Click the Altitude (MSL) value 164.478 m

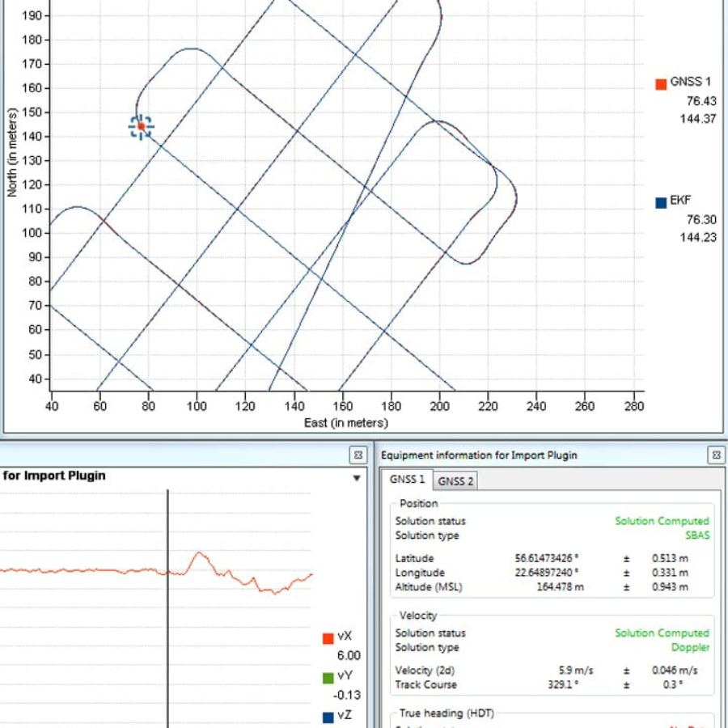pos(560,587)
